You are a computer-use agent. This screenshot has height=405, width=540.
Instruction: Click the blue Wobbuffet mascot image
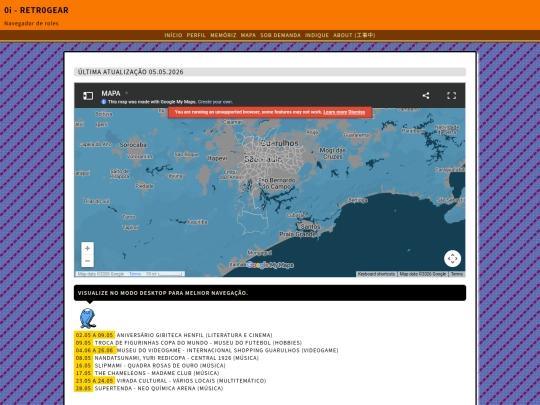87,318
